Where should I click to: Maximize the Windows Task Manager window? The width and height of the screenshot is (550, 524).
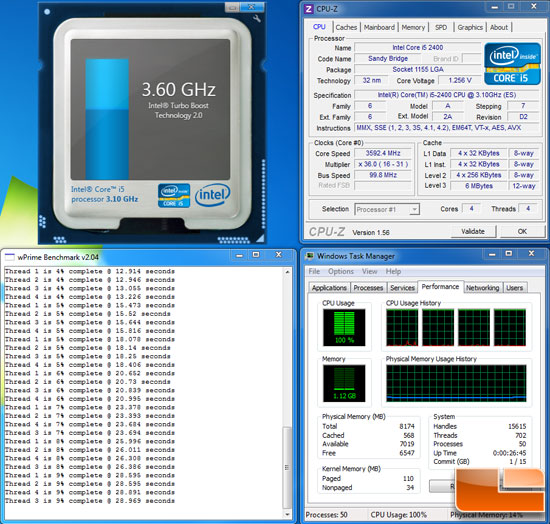(x=509, y=254)
